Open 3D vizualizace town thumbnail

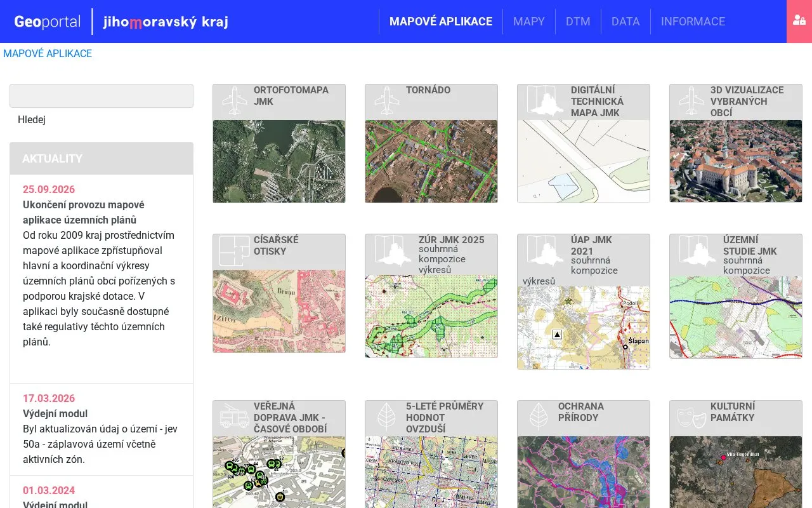[736, 161]
